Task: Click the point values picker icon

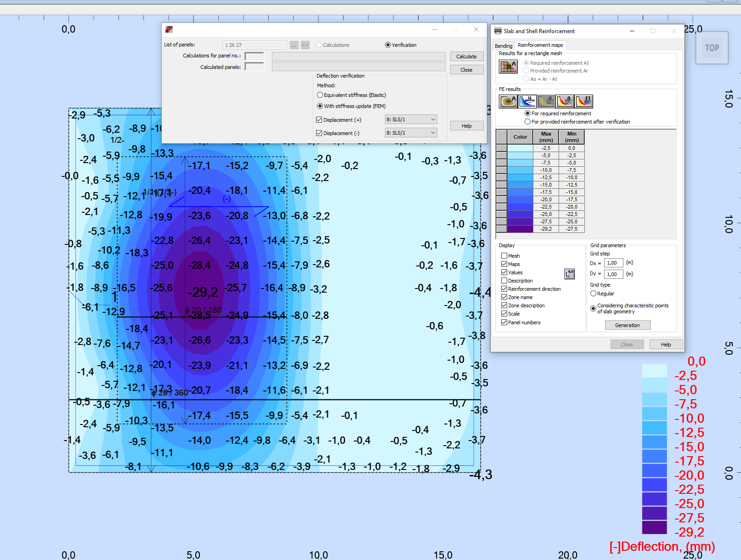Action: (x=569, y=274)
